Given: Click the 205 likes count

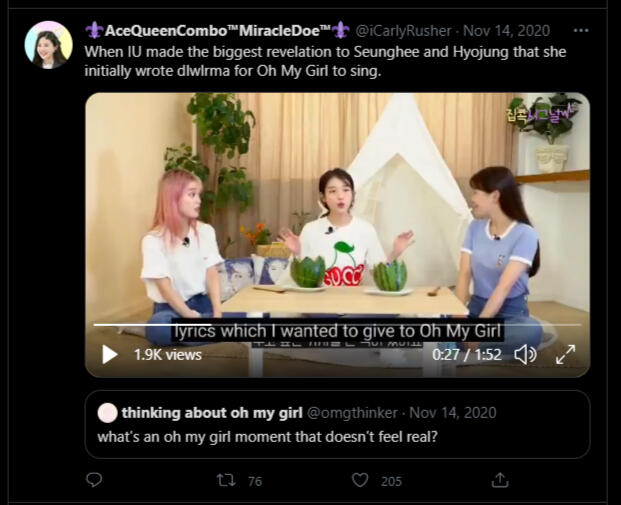Looking at the screenshot, I should [x=391, y=481].
